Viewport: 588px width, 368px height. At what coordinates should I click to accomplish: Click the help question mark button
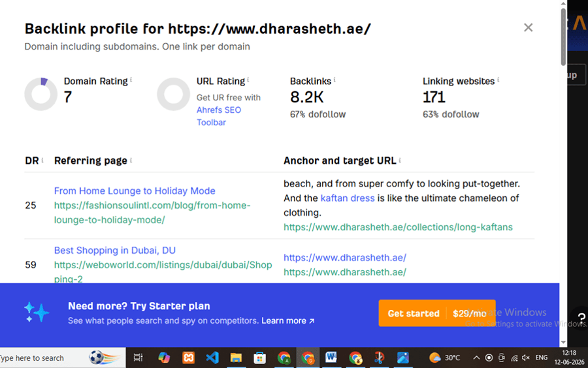coord(581,318)
